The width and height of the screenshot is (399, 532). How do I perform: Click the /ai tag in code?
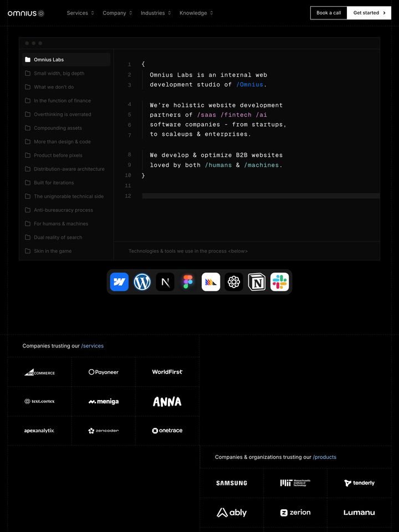click(x=262, y=115)
